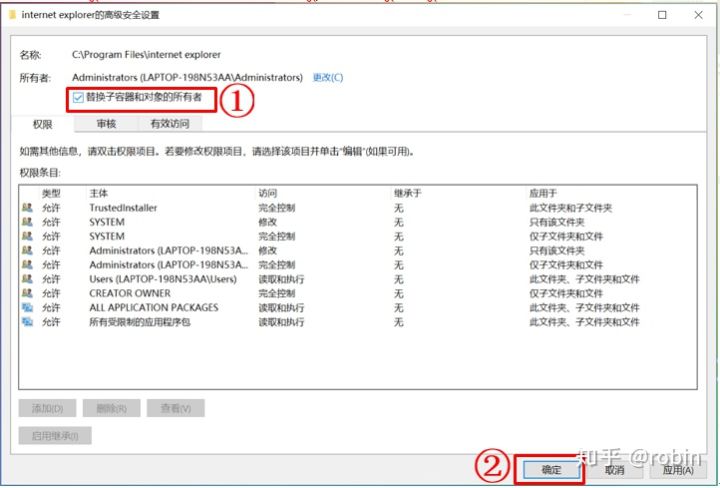Select the CREATOR OWNER entry text
Screen dimensions: 720x488
click(x=130, y=293)
